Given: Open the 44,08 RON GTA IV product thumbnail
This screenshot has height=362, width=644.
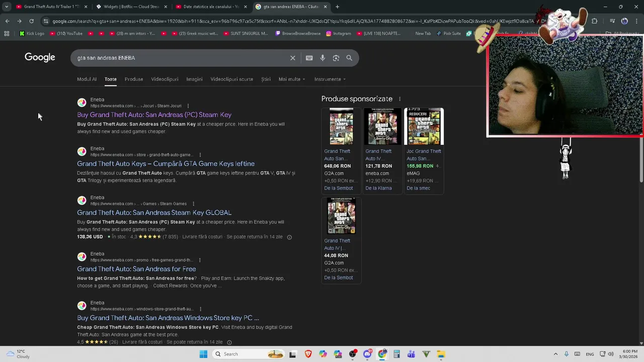Looking at the screenshot, I should [341, 216].
